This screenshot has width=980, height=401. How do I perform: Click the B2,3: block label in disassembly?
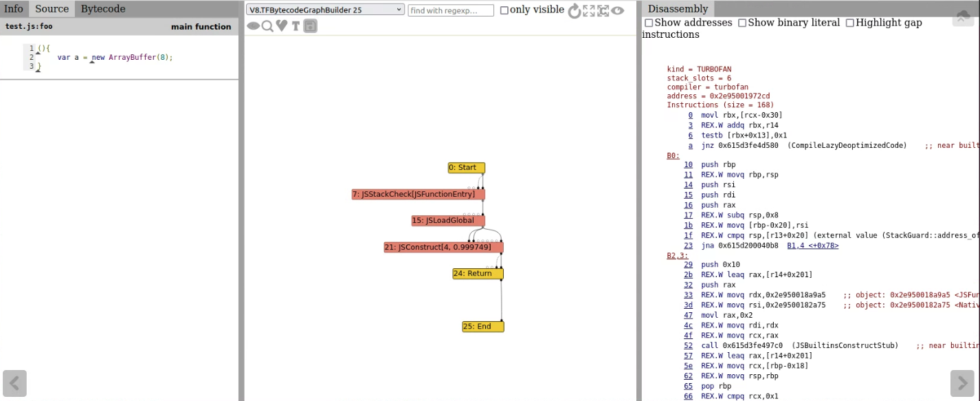(678, 256)
